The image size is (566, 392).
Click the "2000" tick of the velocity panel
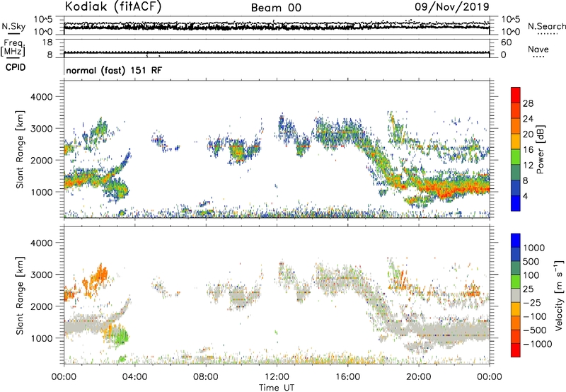(41, 306)
